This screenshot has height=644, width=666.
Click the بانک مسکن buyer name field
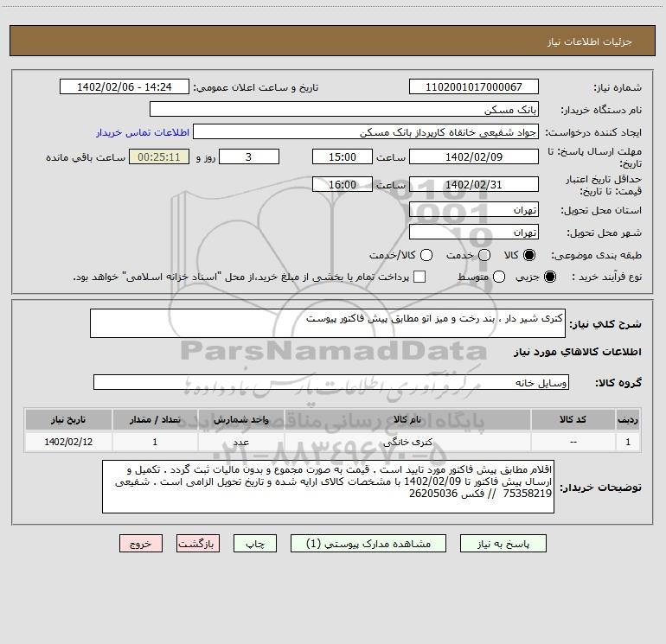344,109
